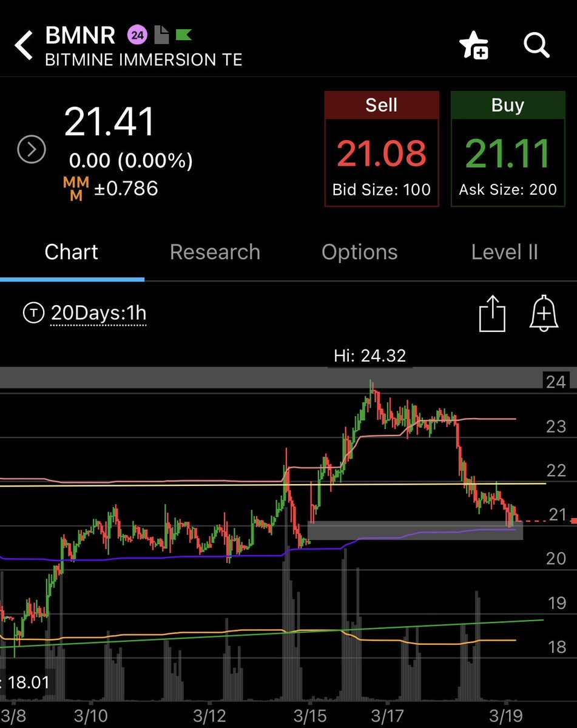The image size is (577, 728).
Task: Open the news document icon beside BMNR
Action: [160, 35]
